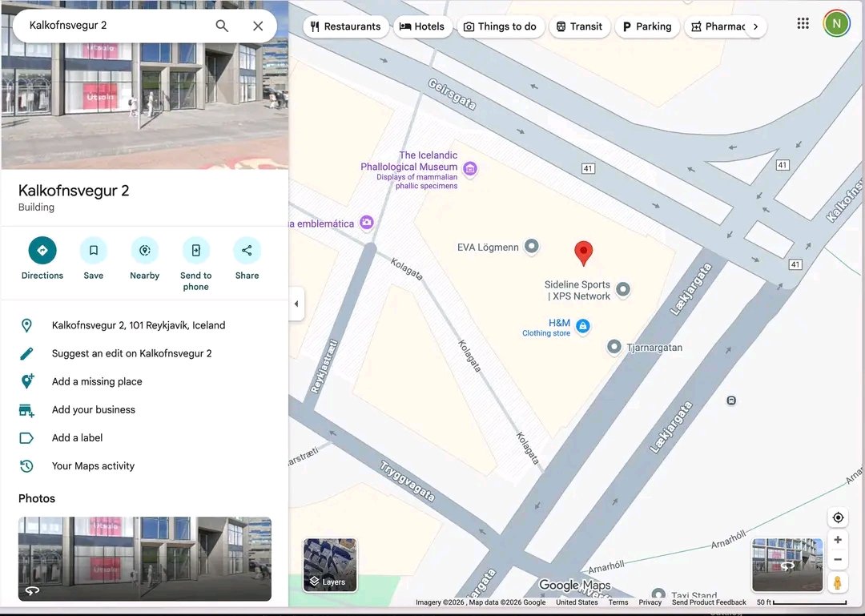Click the red location pin
865x616 pixels.
[x=584, y=253]
